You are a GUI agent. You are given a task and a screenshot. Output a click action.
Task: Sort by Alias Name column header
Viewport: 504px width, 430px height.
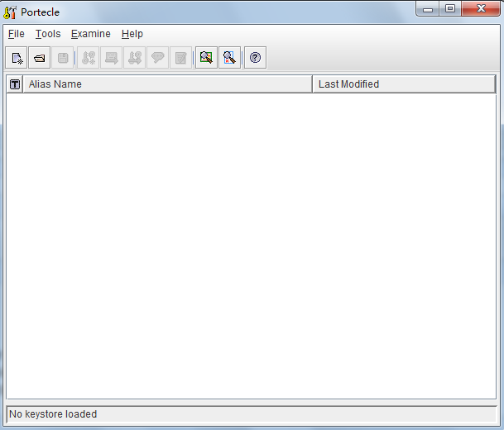[x=167, y=84]
